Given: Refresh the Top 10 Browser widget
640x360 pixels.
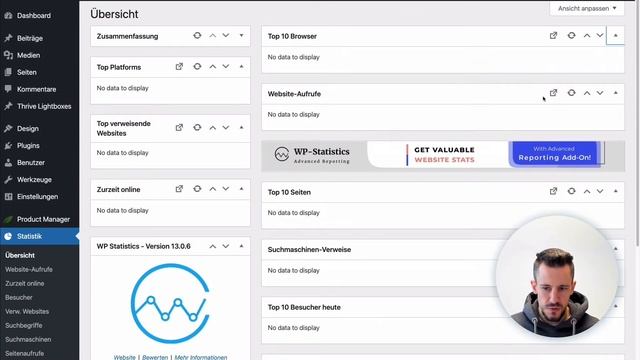Looking at the screenshot, I should (x=571, y=36).
